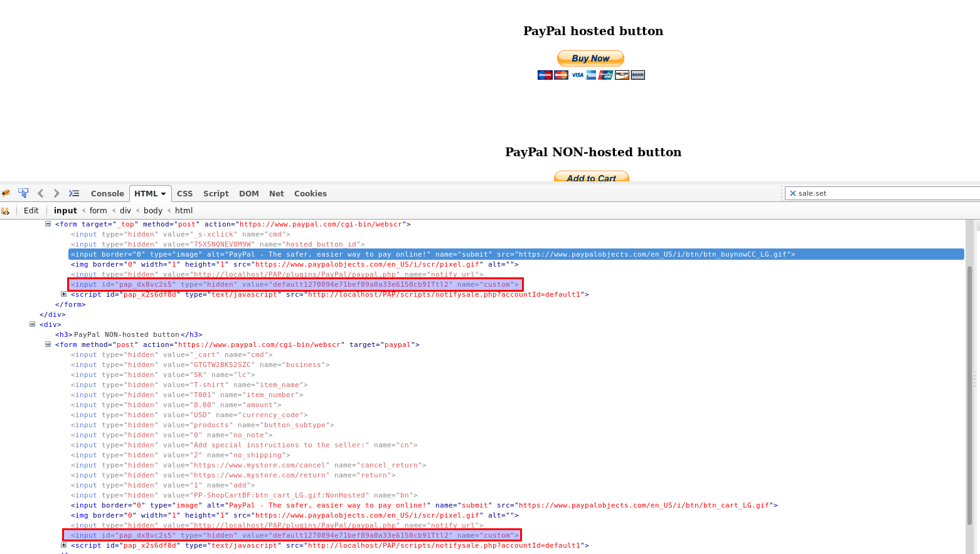
Task: Switch to the CSS panel
Action: click(x=184, y=193)
